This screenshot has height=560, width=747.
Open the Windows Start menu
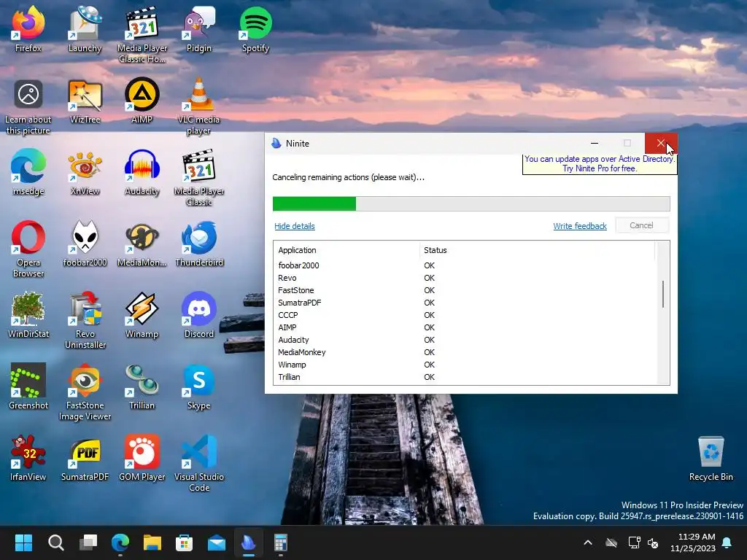[x=23, y=542]
